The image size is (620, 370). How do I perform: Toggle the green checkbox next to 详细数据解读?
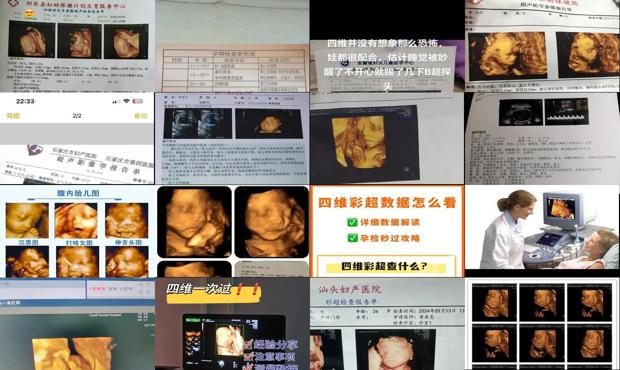click(x=352, y=222)
